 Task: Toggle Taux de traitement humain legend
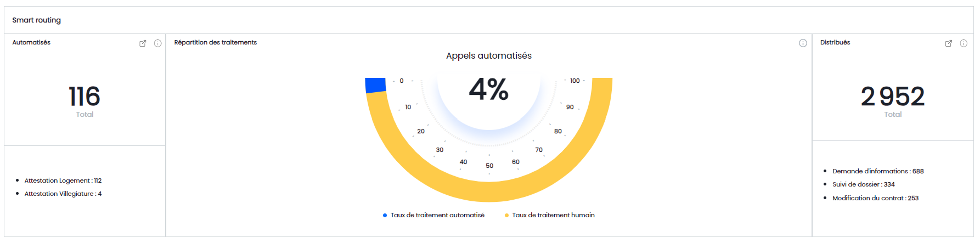(553, 215)
